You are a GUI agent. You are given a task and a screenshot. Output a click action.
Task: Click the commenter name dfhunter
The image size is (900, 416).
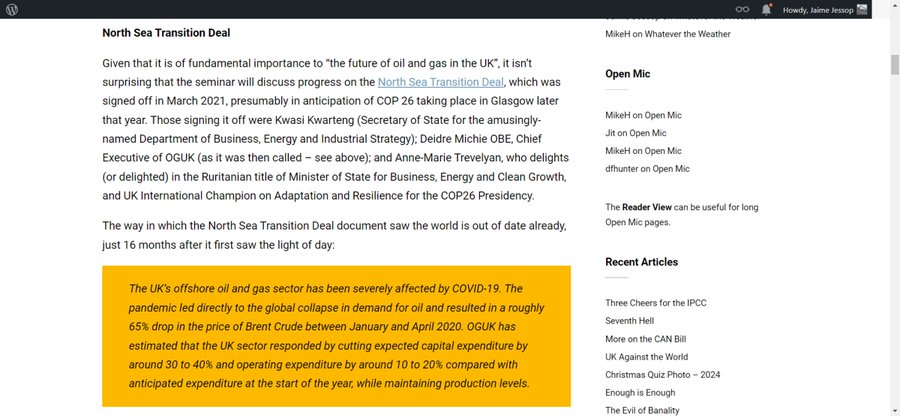[x=622, y=169]
